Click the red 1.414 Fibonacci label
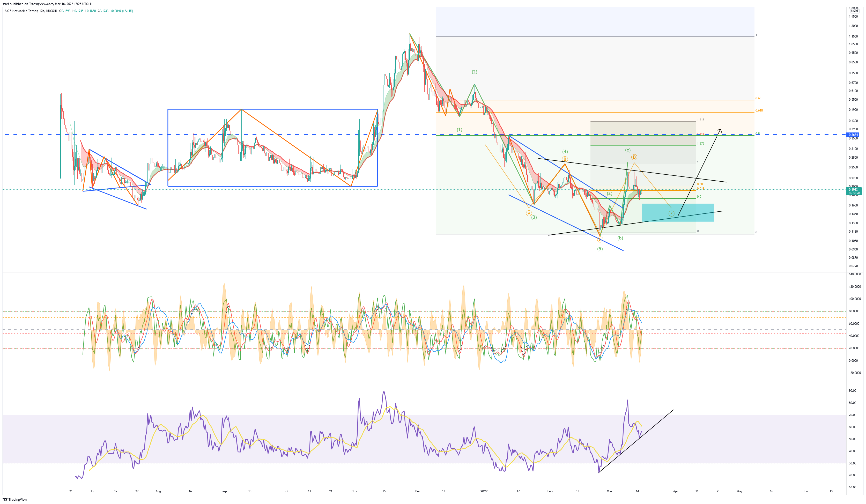Screen dimensions: 866x504 [700, 134]
